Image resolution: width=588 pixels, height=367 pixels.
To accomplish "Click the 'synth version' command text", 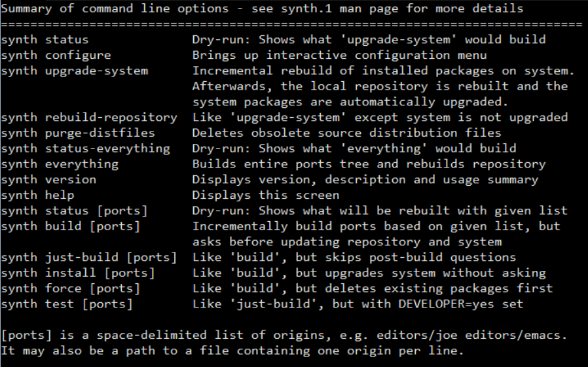I will (48, 179).
